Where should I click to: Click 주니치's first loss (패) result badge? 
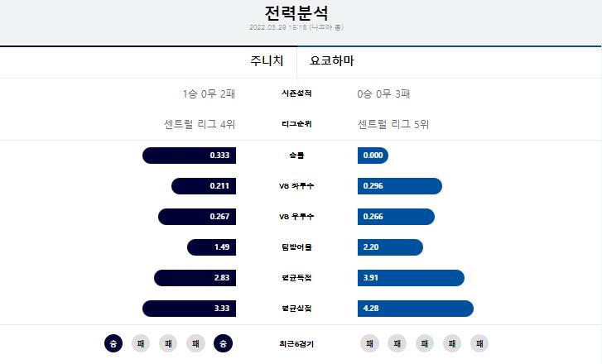(141, 343)
